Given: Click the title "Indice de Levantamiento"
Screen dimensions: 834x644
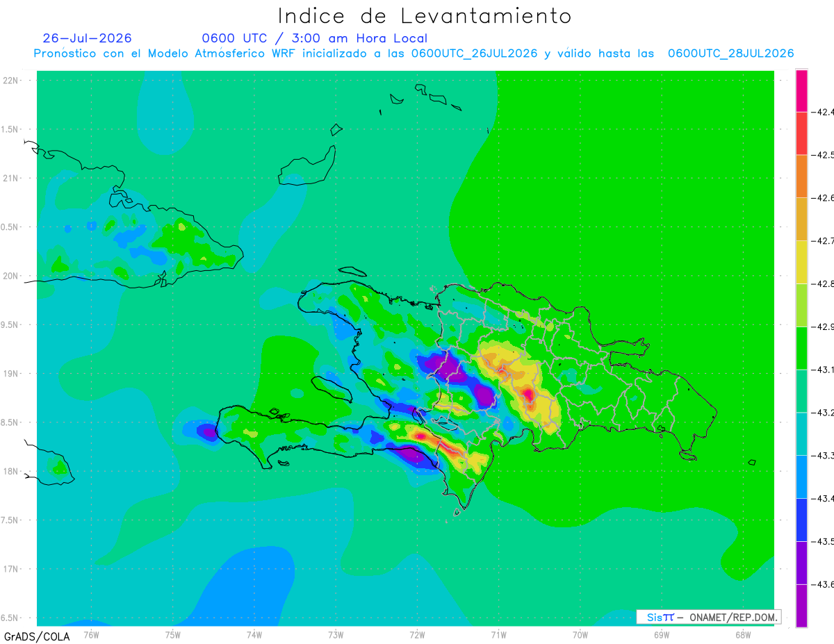Looking at the screenshot, I should [425, 16].
